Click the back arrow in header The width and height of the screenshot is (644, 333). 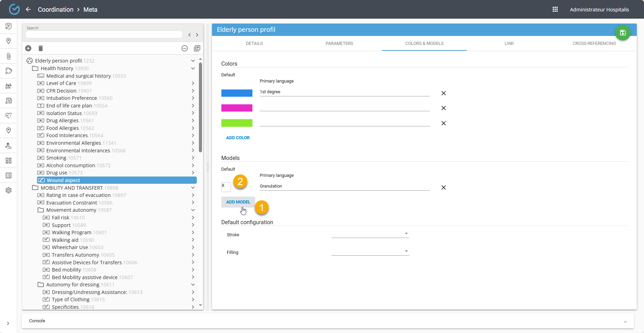pos(28,9)
